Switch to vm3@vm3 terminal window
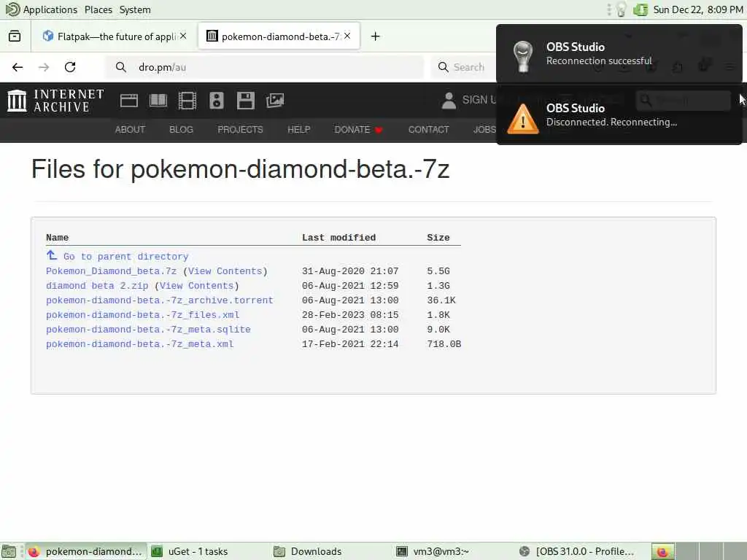The height and width of the screenshot is (560, 747). point(453,551)
